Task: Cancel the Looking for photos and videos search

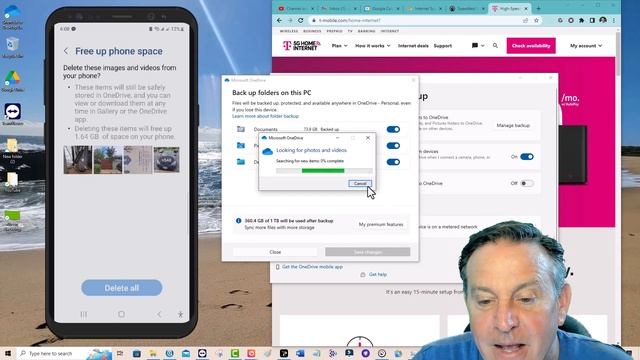Action: pos(360,184)
